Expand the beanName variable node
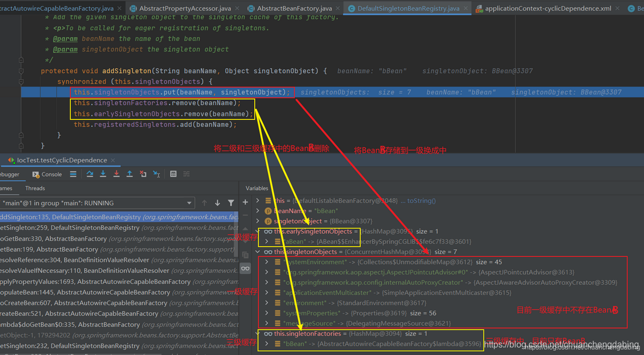Screen dimensions: 644x355 (257, 211)
